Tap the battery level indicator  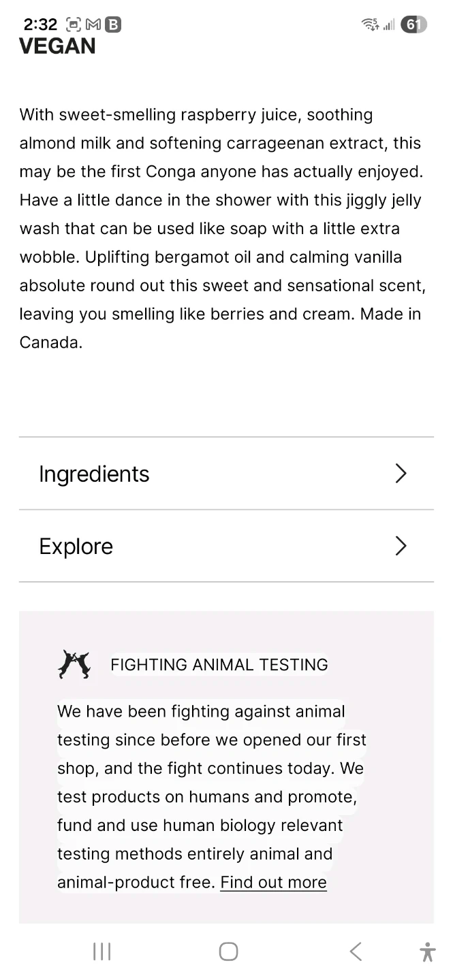[413, 25]
